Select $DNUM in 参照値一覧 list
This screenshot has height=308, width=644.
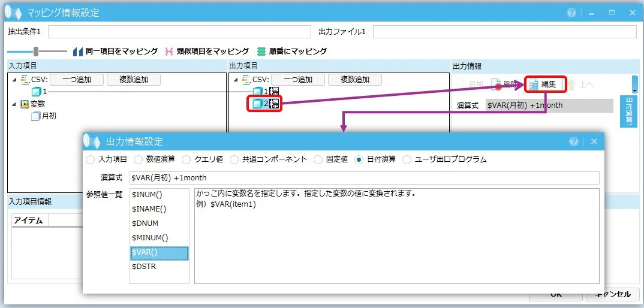click(160, 224)
